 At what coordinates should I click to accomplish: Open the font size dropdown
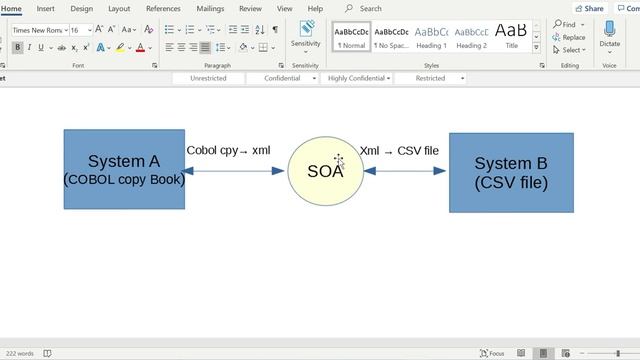point(90,30)
